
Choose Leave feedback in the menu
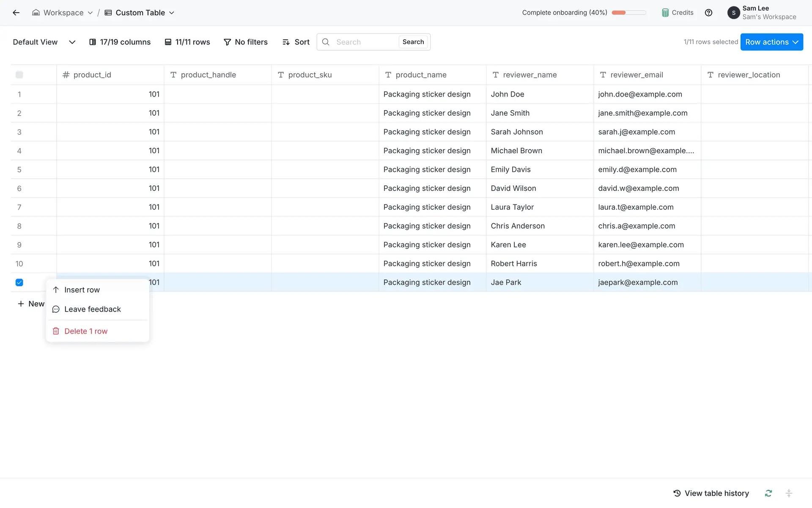pos(93,309)
